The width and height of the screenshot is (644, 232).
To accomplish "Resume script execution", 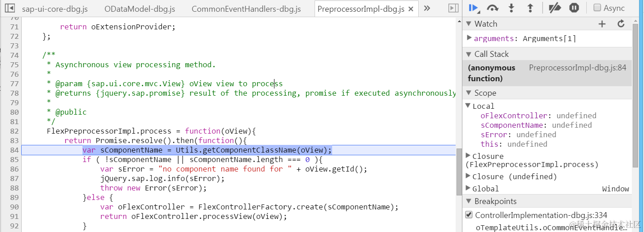I will (x=474, y=8).
